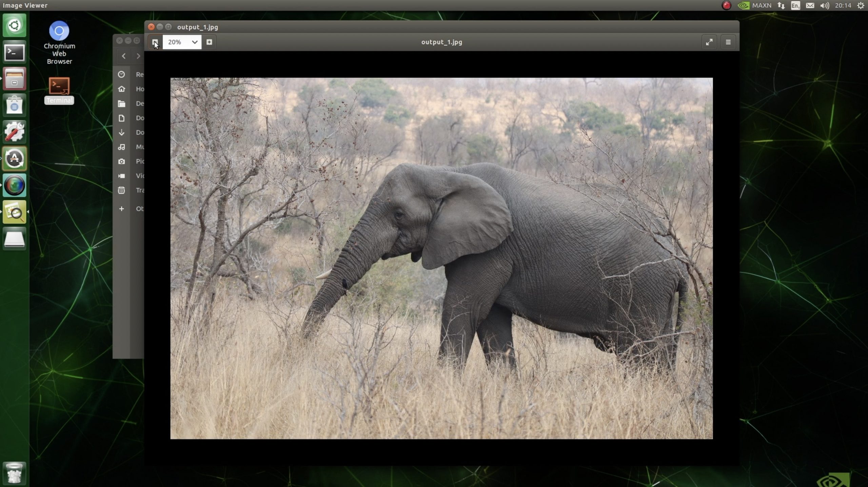Screen dimensions: 868x487
Task: Click the zoom out button
Action: [x=155, y=42]
